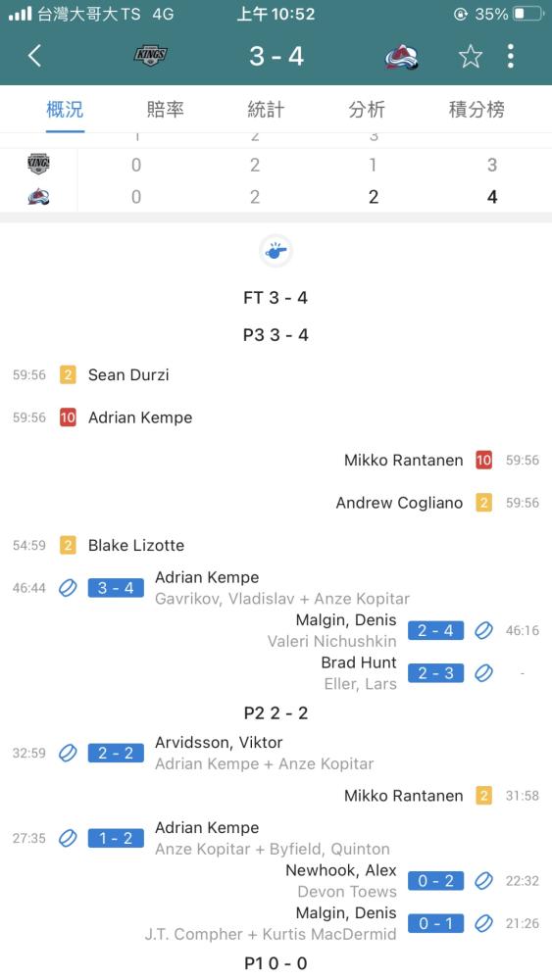This screenshot has width=552, height=980.
Task: Tap the back arrow in the header
Action: (x=35, y=56)
